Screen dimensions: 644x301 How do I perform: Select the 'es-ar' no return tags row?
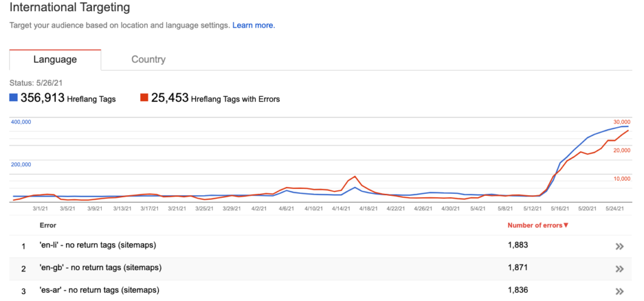point(320,290)
